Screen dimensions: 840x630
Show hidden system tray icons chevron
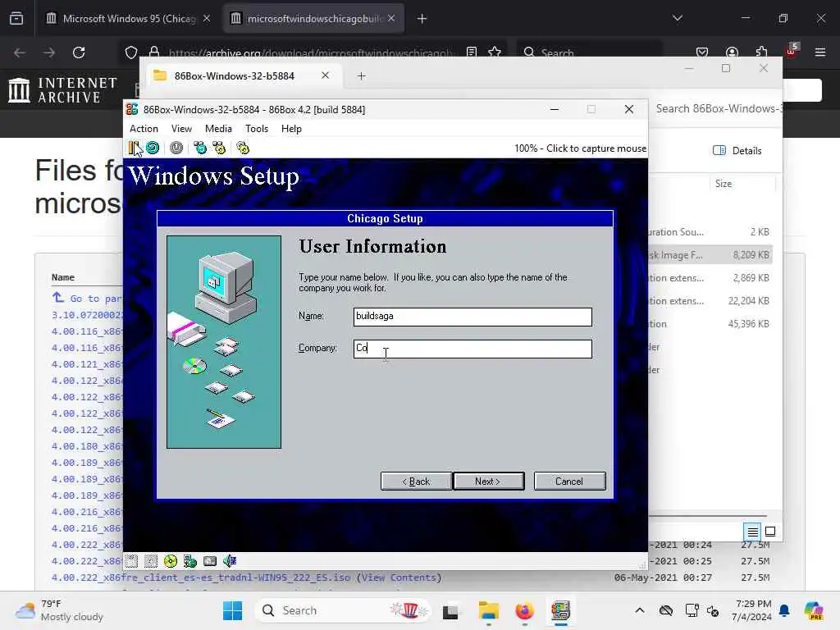640,610
